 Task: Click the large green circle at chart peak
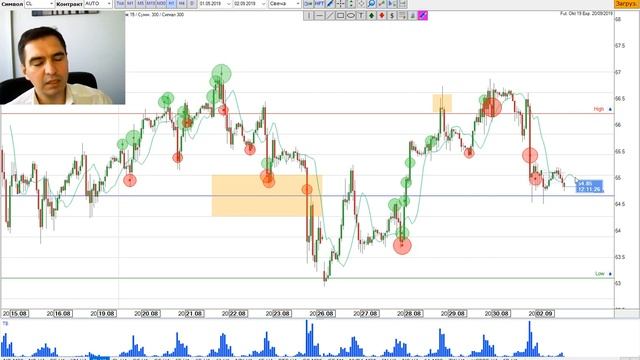(x=222, y=74)
